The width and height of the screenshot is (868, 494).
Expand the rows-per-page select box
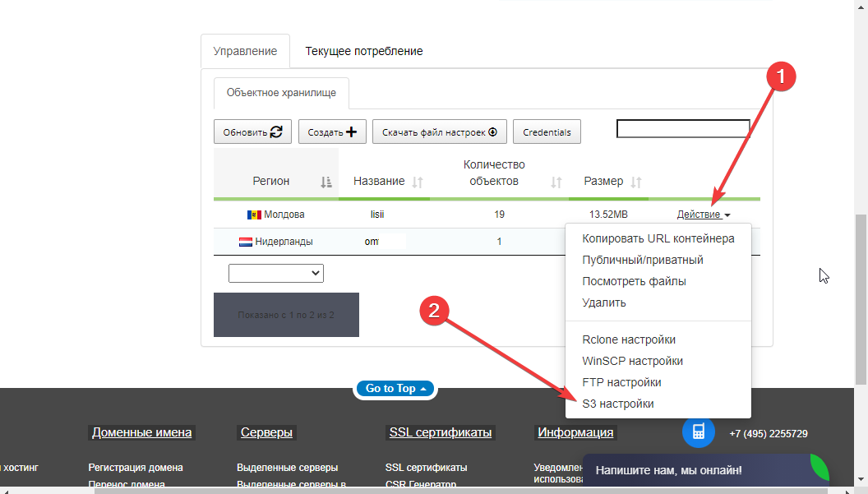point(276,273)
